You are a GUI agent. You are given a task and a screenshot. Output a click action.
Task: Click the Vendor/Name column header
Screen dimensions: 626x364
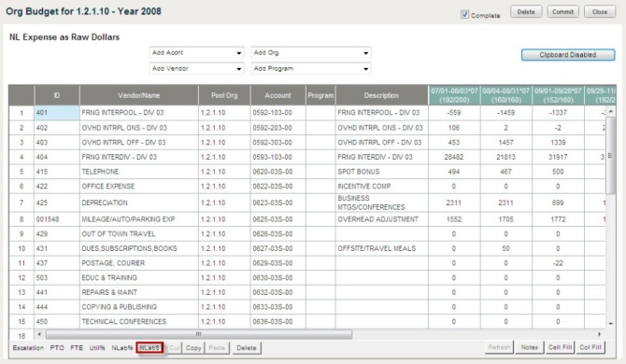(x=138, y=95)
